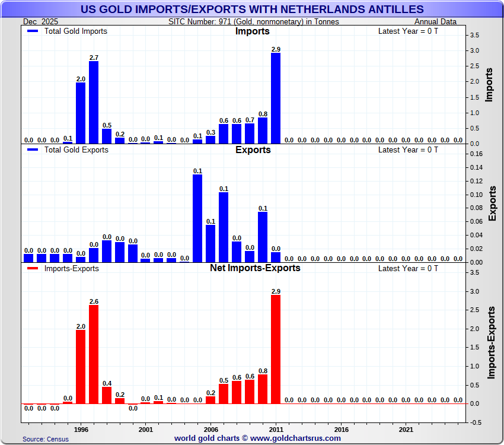Open the www.goldchartsrus.com footer link

pos(295,438)
